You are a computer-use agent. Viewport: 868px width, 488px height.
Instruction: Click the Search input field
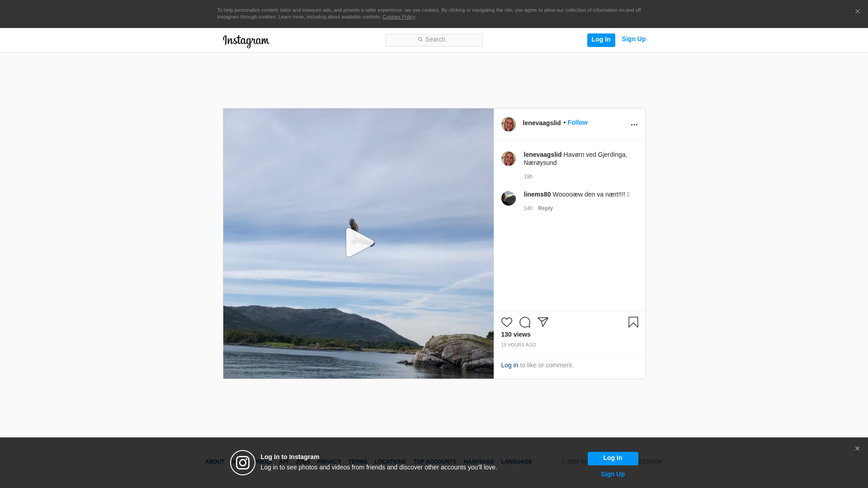434,40
